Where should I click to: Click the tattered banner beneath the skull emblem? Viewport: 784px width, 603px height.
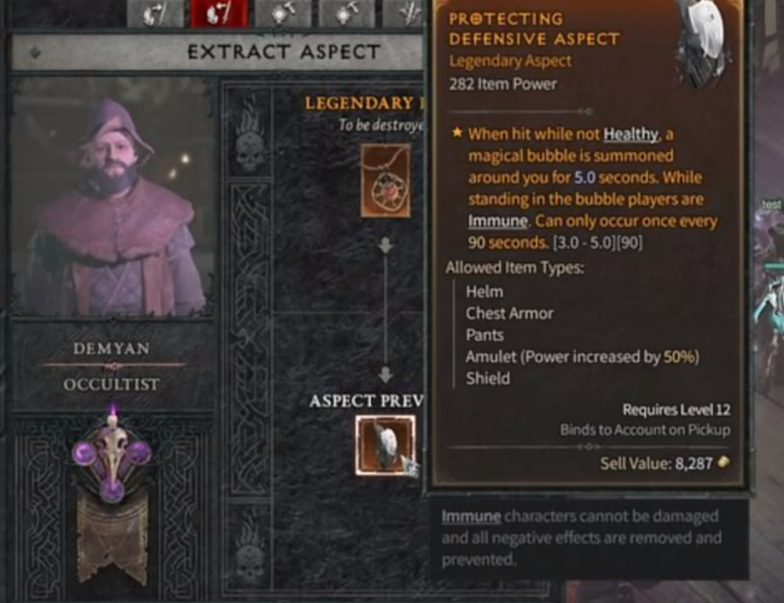click(112, 540)
